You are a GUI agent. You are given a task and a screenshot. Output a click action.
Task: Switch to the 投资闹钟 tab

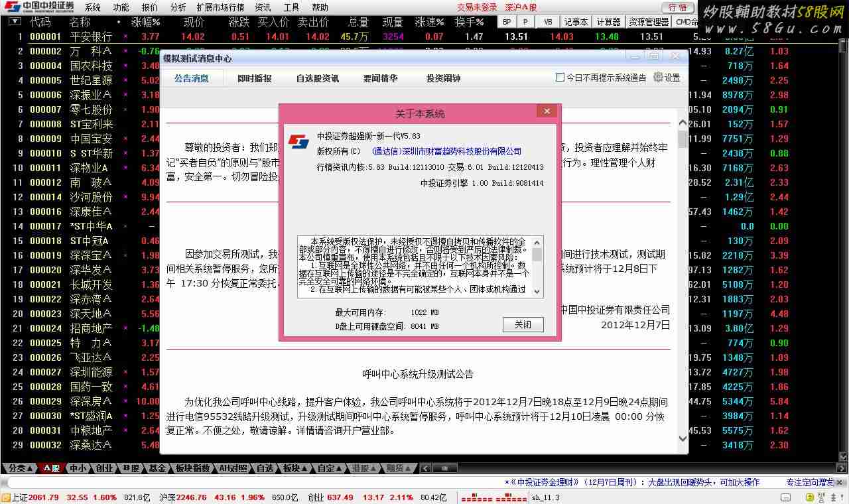(x=444, y=78)
